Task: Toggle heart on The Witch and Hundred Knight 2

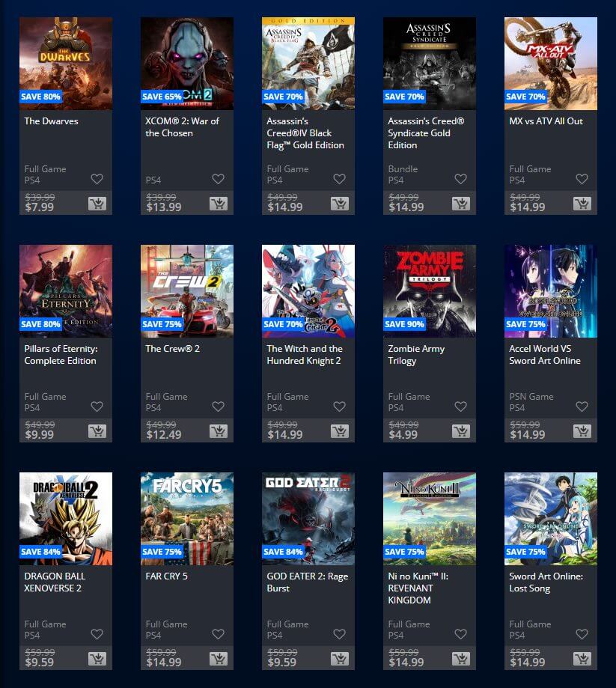Action: tap(340, 407)
